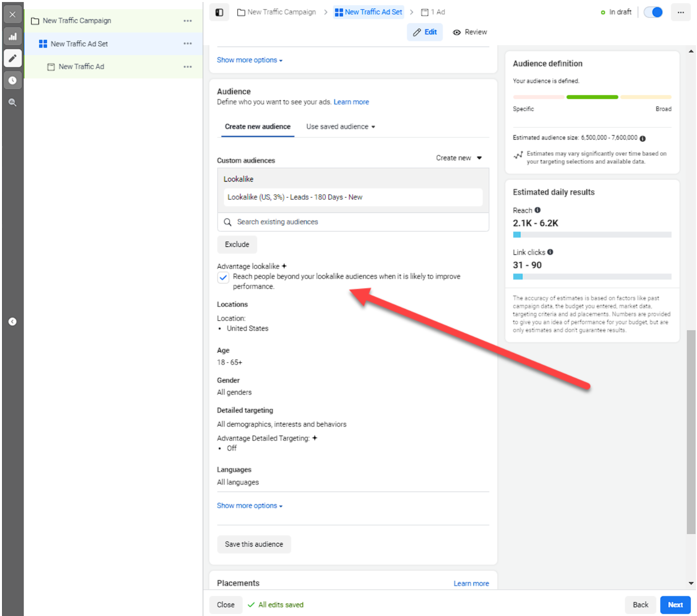Expand Show more options below Languages

(x=249, y=506)
